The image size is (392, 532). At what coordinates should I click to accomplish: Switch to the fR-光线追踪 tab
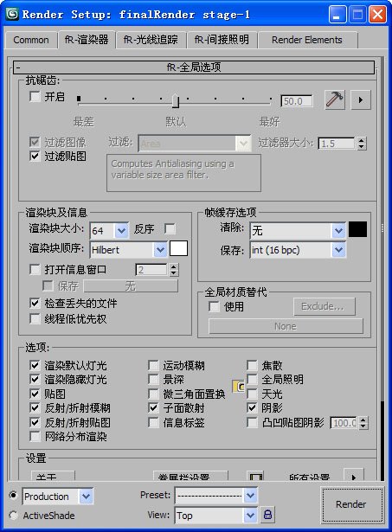151,40
